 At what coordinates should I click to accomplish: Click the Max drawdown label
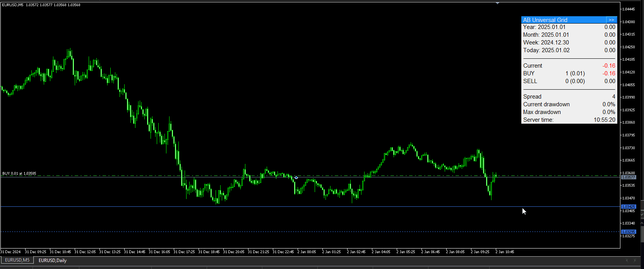coord(542,112)
